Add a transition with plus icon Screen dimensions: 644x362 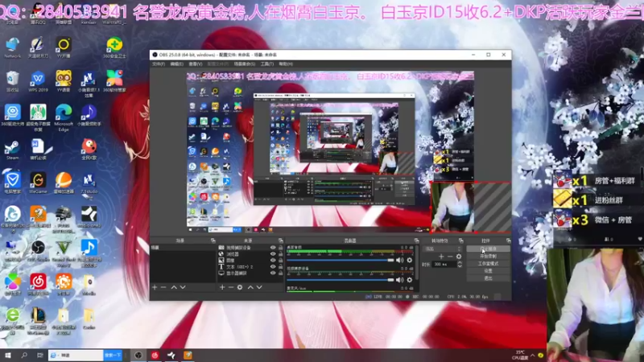coord(441,257)
